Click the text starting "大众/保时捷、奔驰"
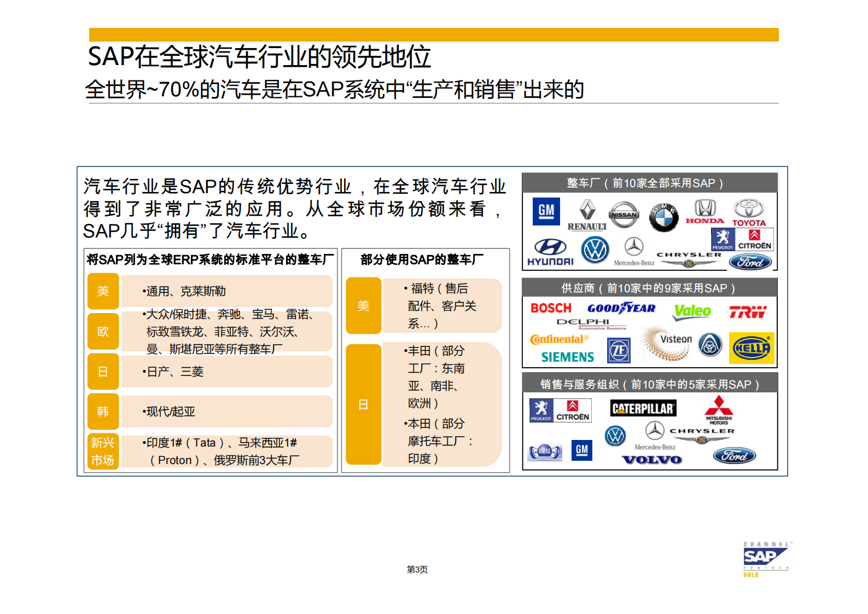868x614 pixels. coord(228,332)
